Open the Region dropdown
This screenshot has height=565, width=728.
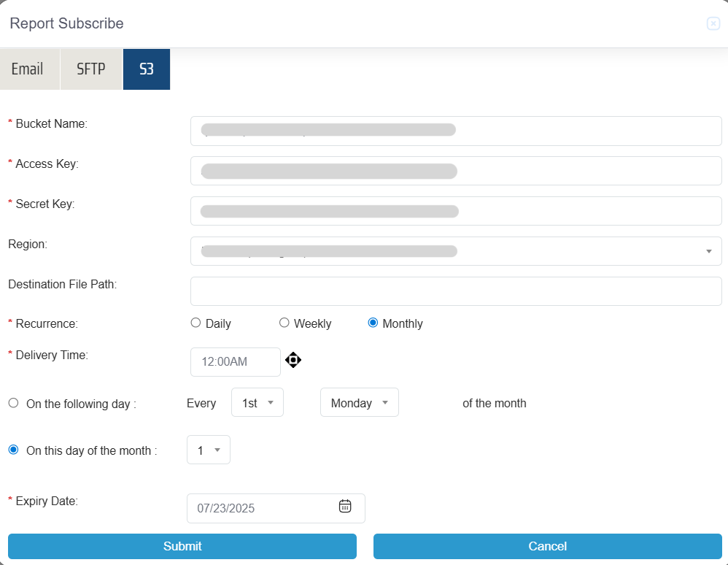tap(455, 251)
